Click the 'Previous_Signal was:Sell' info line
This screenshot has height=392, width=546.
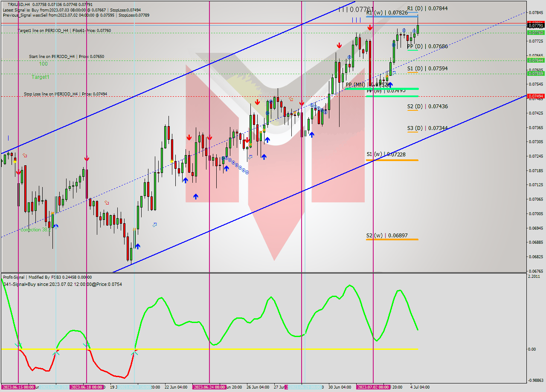tap(76, 15)
